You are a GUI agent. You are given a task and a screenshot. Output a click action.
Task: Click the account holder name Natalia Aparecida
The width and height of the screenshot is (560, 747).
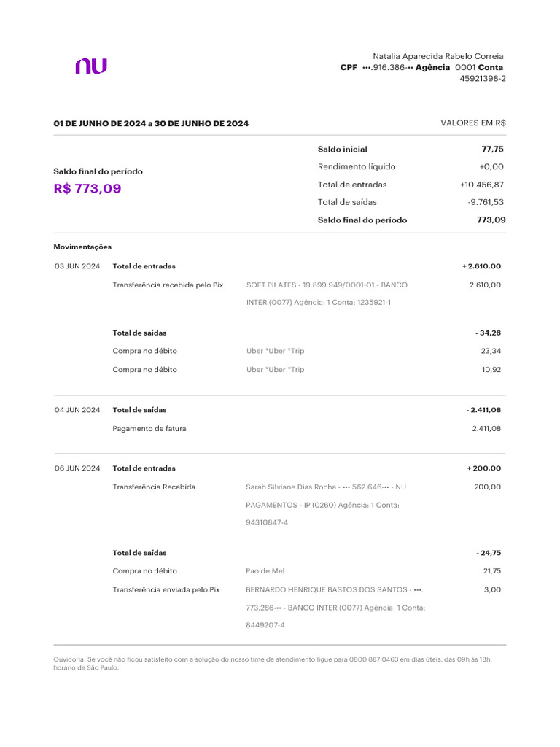tap(437, 56)
